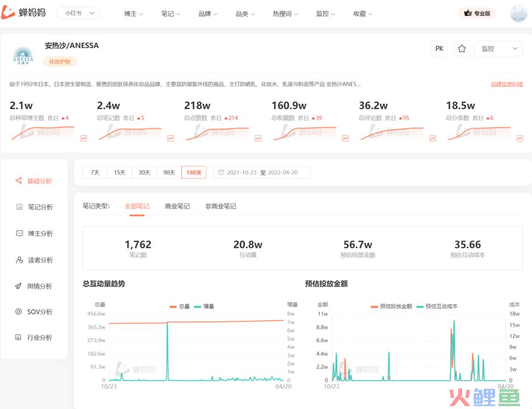The width and height of the screenshot is (532, 409).
Task: Click the date range 2021-10-23 至 2022-04-20 field
Action: [262, 172]
